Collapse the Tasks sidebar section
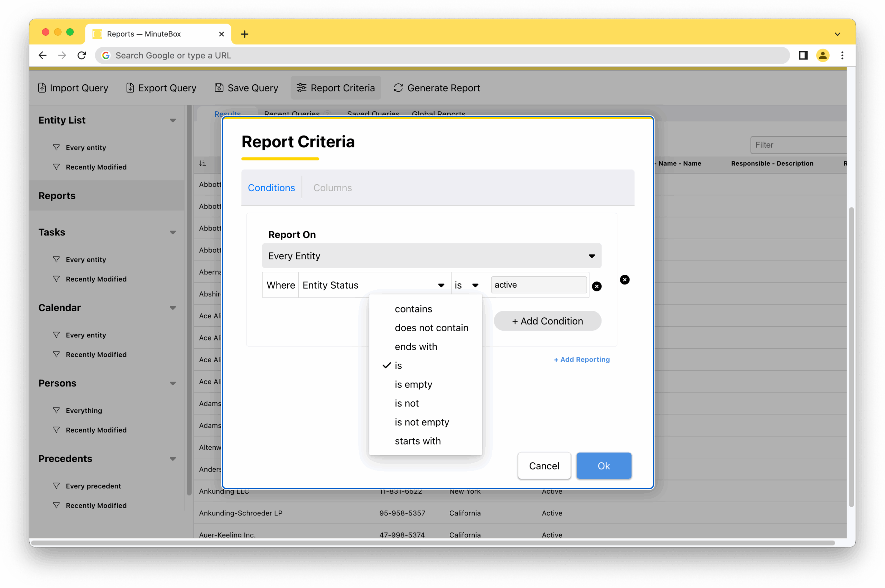 [x=173, y=233]
